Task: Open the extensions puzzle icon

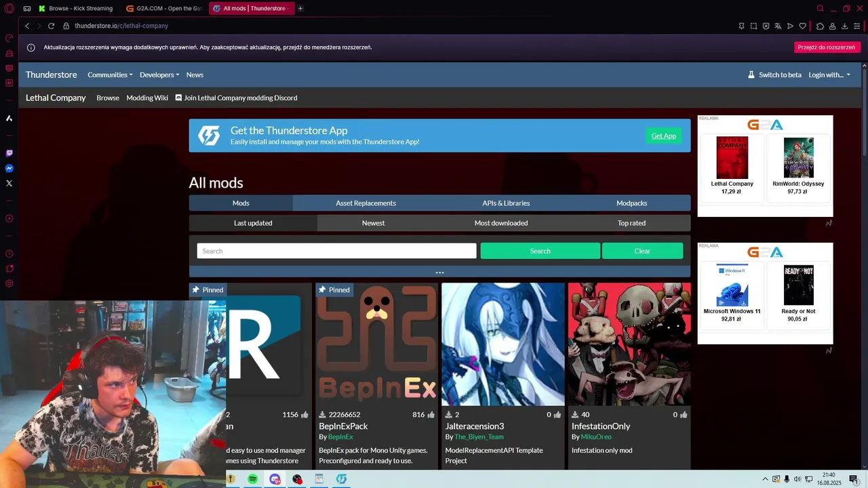Action: 820,26
